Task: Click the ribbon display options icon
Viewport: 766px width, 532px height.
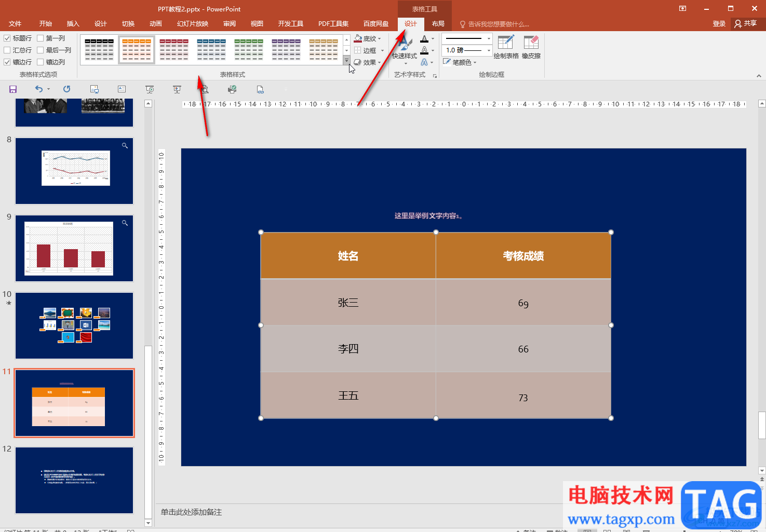Action: [x=682, y=8]
